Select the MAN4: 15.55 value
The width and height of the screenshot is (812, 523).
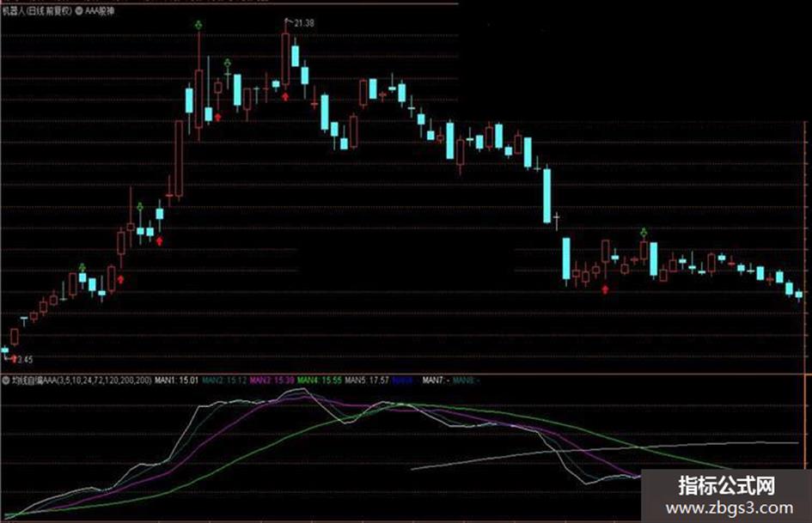point(320,380)
